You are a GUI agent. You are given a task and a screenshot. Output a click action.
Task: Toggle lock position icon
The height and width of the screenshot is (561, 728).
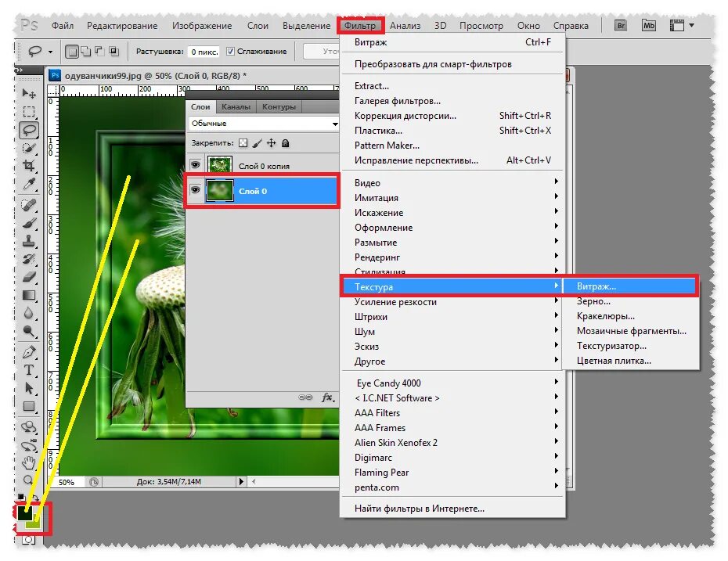(x=271, y=143)
